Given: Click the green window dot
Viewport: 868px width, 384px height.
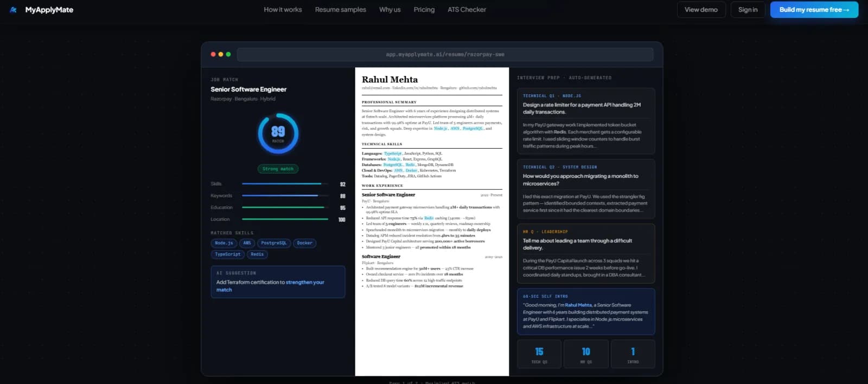Looking at the screenshot, I should point(228,54).
